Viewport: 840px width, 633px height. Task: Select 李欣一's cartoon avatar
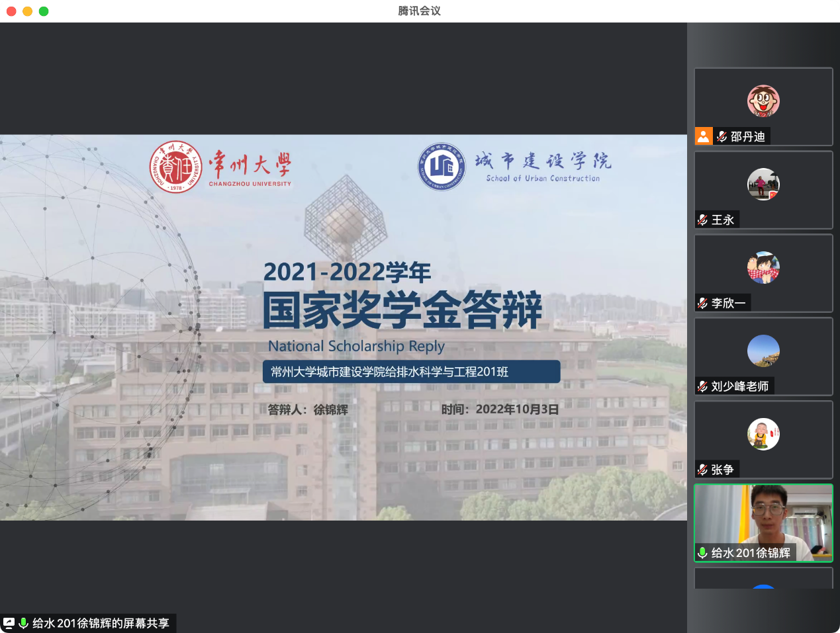[763, 268]
